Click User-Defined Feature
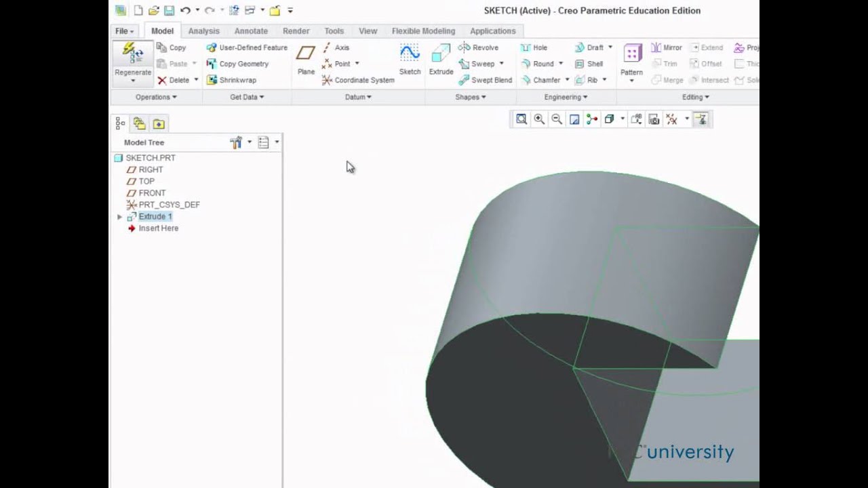The width and height of the screenshot is (868, 488). [x=247, y=47]
